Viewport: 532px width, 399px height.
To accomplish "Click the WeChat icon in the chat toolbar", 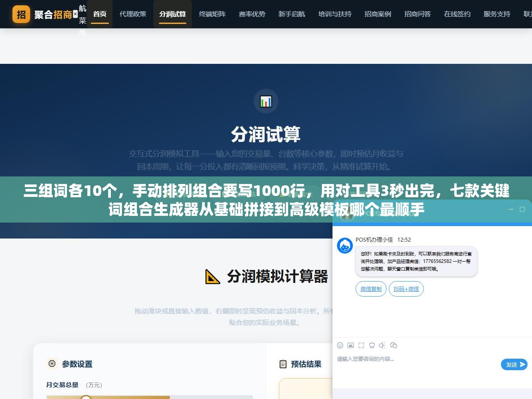I will click(394, 345).
